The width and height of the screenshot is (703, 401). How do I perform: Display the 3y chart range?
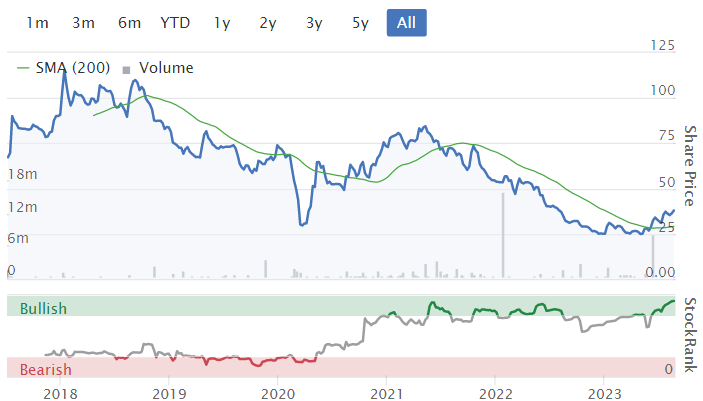coord(314,23)
